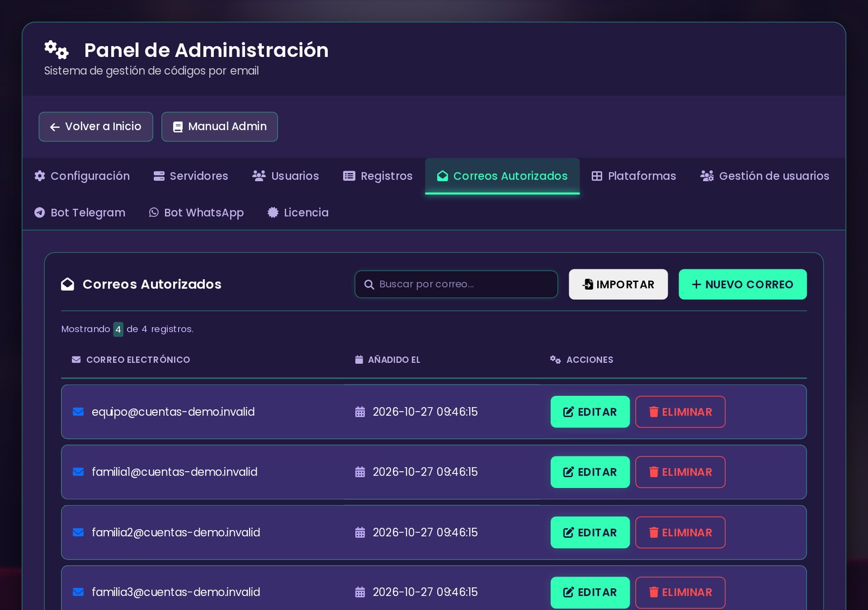
Task: Click calendar icon in familia2@cuentas-demo.invalid row
Action: (360, 533)
